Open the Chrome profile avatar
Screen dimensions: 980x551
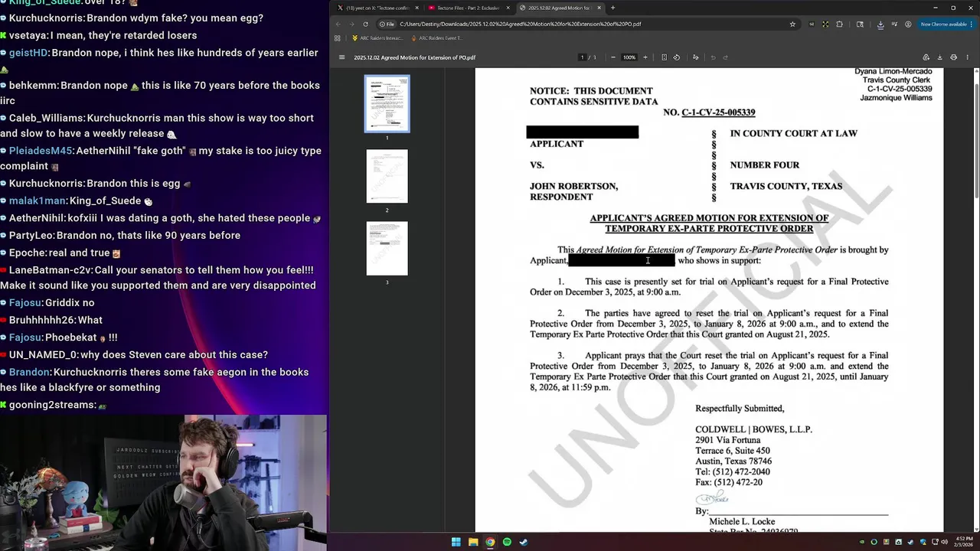pyautogui.click(x=908, y=24)
